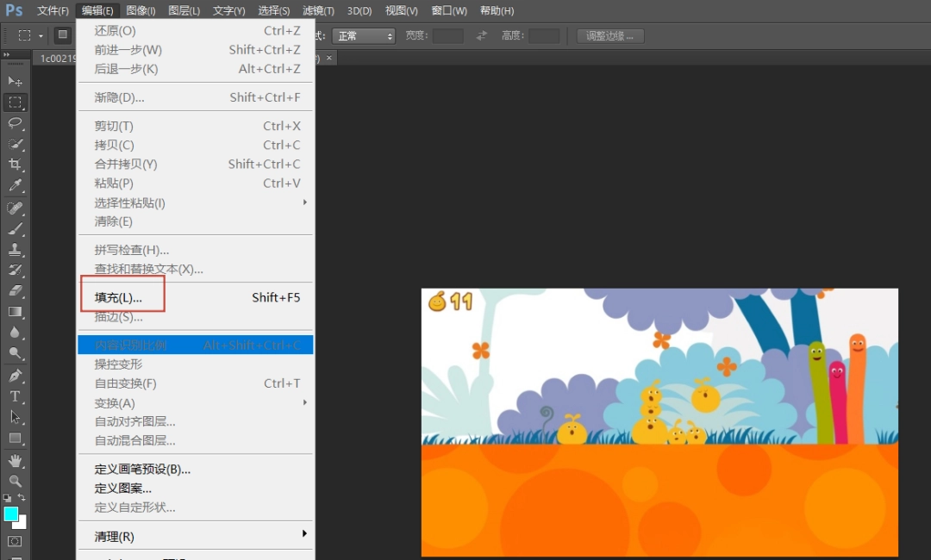Image resolution: width=931 pixels, height=560 pixels.
Task: Open the style dropdown showing 正常
Action: click(x=365, y=36)
